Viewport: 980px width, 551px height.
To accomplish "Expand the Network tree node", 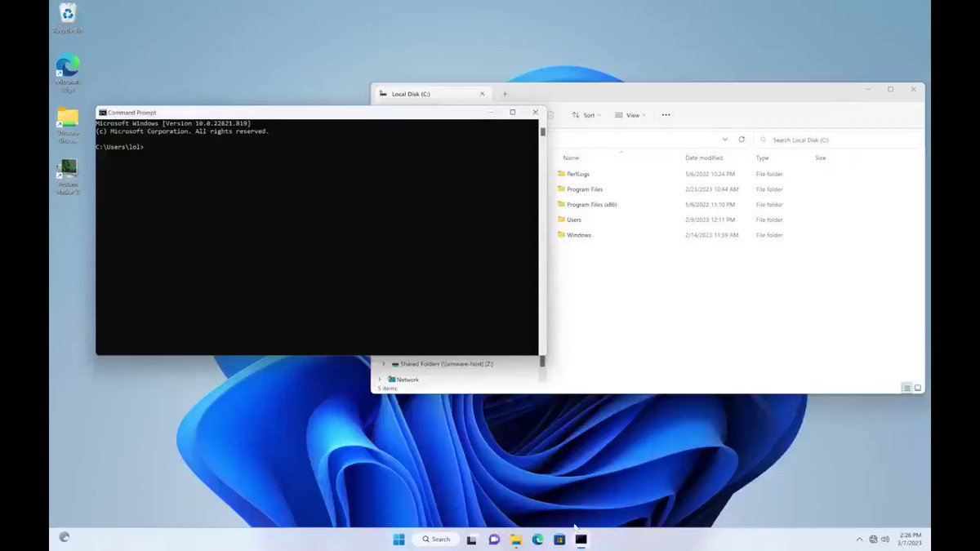I will point(379,380).
